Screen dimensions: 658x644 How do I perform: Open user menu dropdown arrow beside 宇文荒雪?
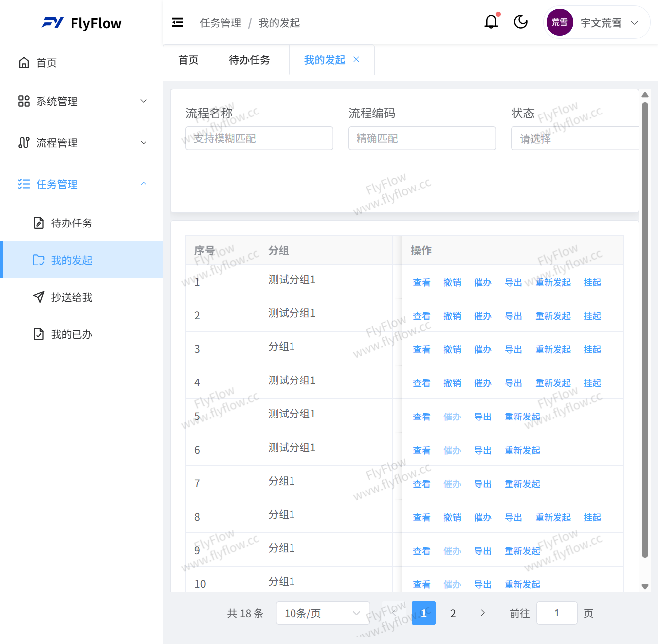pyautogui.click(x=635, y=23)
